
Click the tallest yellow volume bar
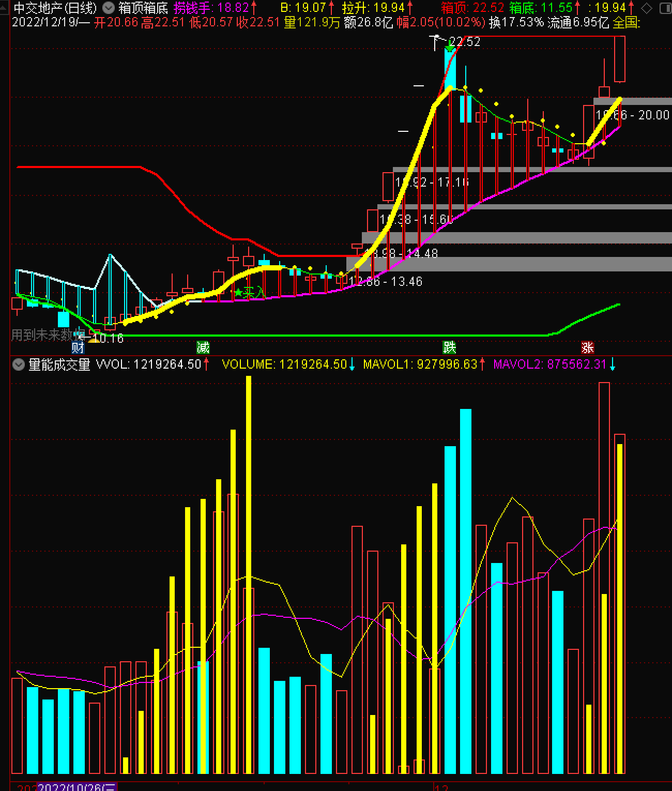pyautogui.click(x=249, y=575)
